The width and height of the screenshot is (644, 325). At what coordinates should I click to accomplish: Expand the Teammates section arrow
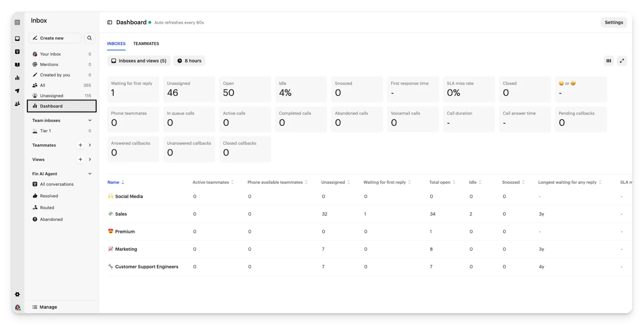tap(90, 145)
